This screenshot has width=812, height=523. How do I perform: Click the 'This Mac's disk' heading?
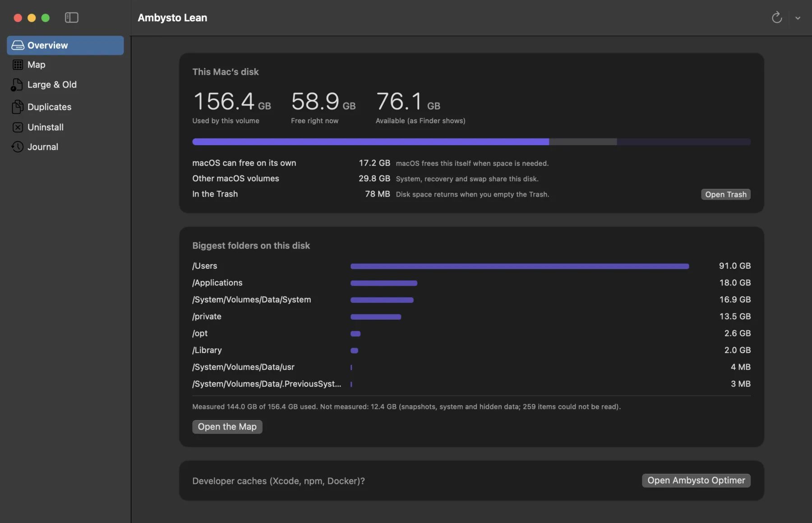pyautogui.click(x=226, y=72)
